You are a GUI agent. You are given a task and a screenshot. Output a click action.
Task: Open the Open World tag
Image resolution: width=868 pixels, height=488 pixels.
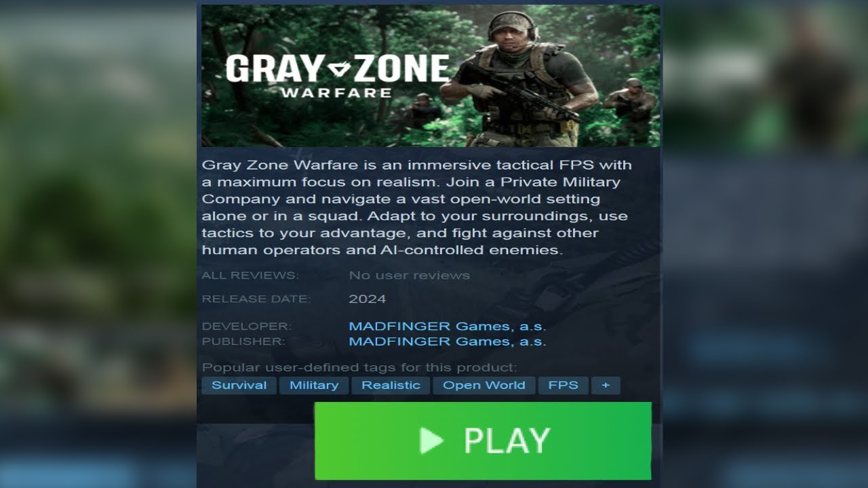[484, 386]
